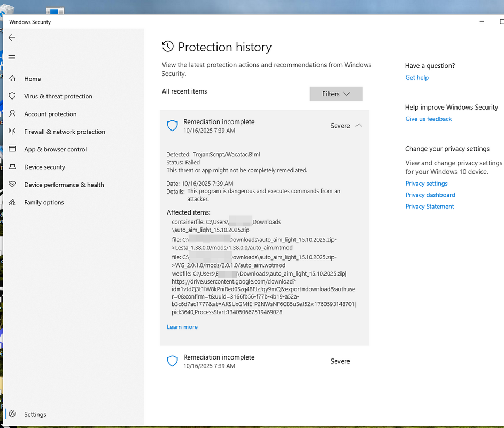Click the Firewall & network protection icon

(12, 132)
